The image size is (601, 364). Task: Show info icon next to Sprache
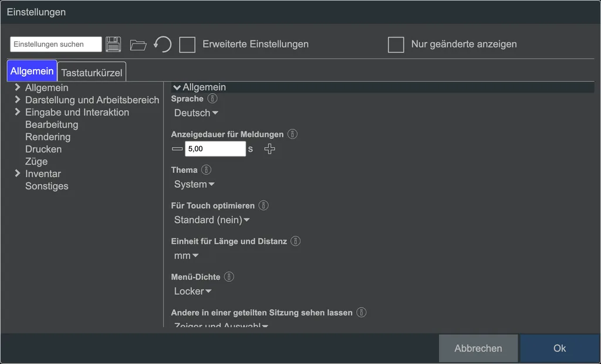pos(212,98)
